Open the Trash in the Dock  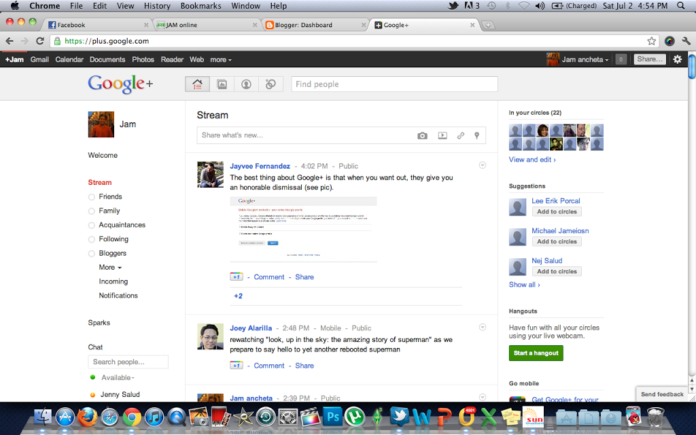coord(655,417)
